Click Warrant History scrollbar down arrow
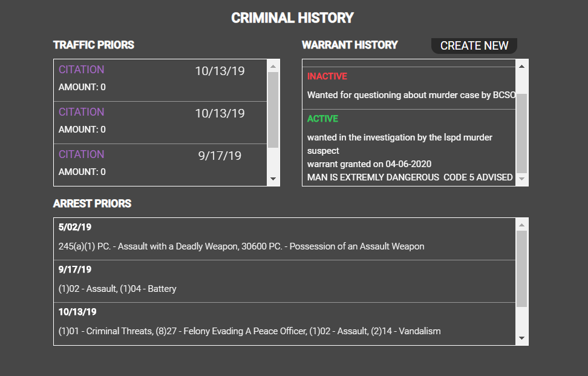This screenshot has width=588, height=376. coord(521,179)
